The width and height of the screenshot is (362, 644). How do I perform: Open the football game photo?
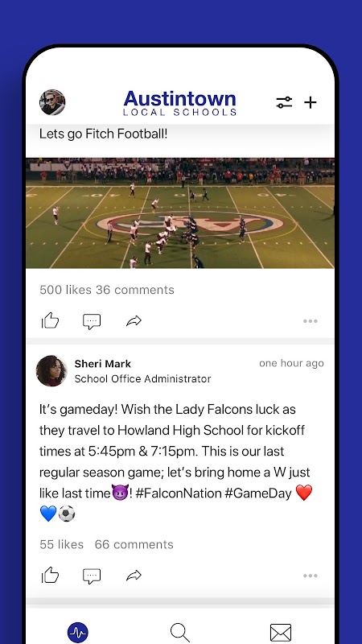coord(180,213)
